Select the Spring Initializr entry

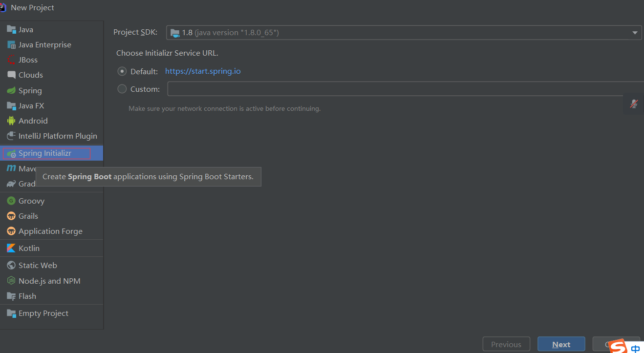tap(44, 153)
